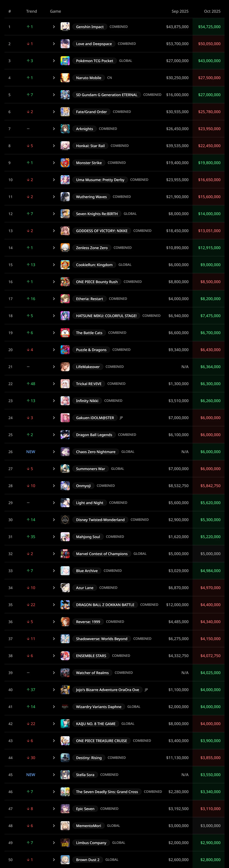This screenshot has height=868, width=229.
Task: Click the Blue Archive app icon
Action: tap(65, 571)
